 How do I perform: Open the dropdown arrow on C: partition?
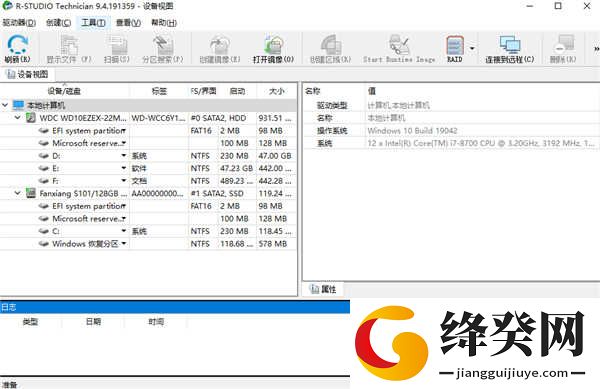click(124, 231)
